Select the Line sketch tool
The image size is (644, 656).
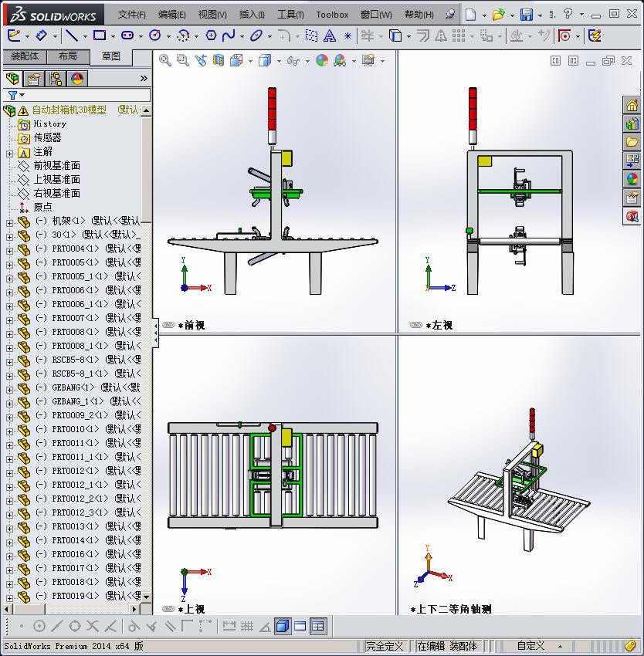click(x=72, y=36)
